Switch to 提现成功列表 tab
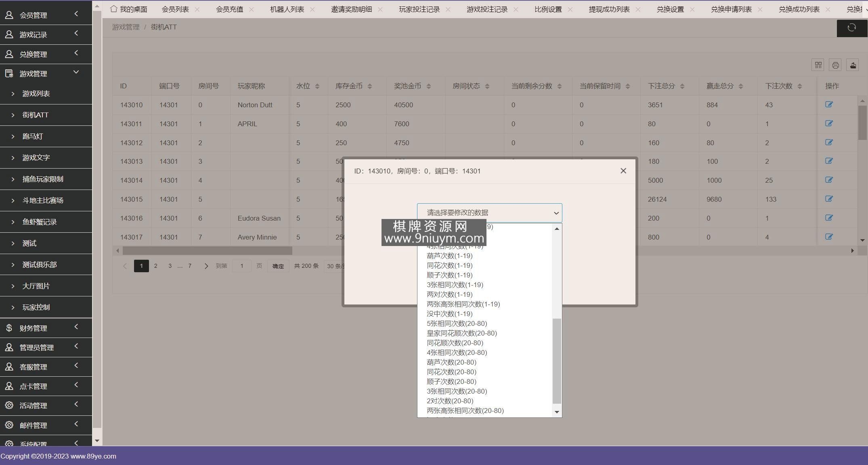Screen dimensions: 868x465 coord(609,9)
